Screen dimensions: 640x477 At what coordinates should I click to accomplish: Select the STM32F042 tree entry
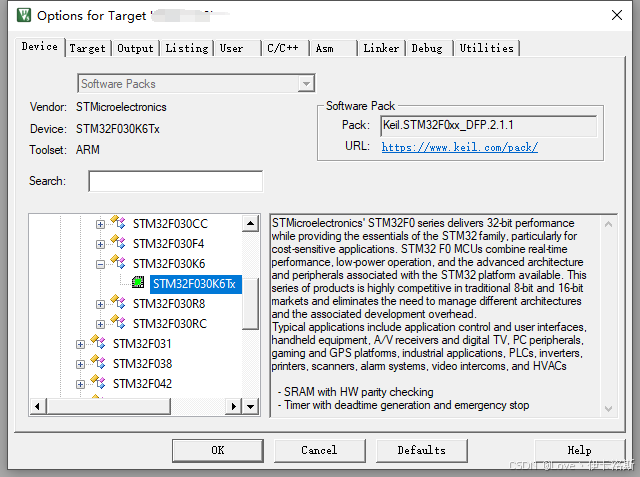click(142, 384)
